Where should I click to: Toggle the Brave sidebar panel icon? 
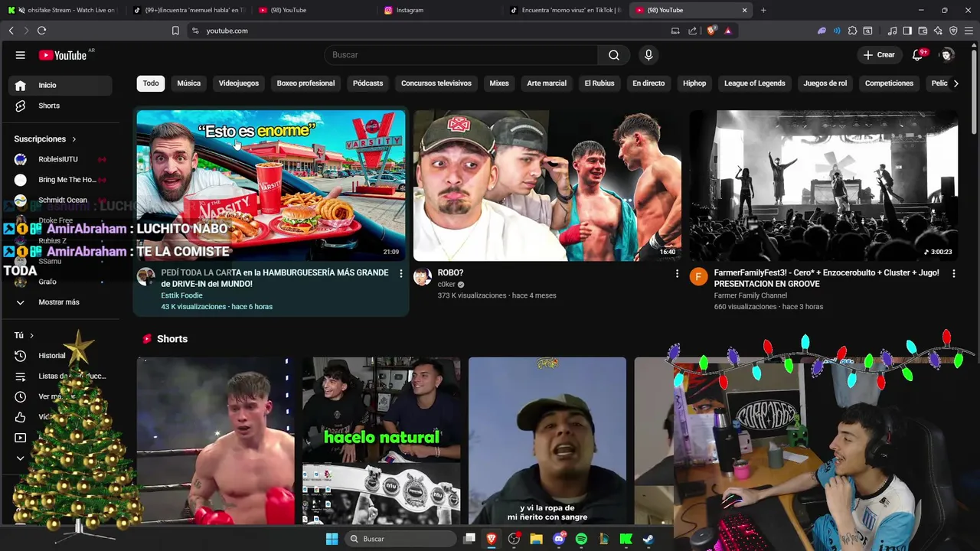pyautogui.click(x=907, y=31)
